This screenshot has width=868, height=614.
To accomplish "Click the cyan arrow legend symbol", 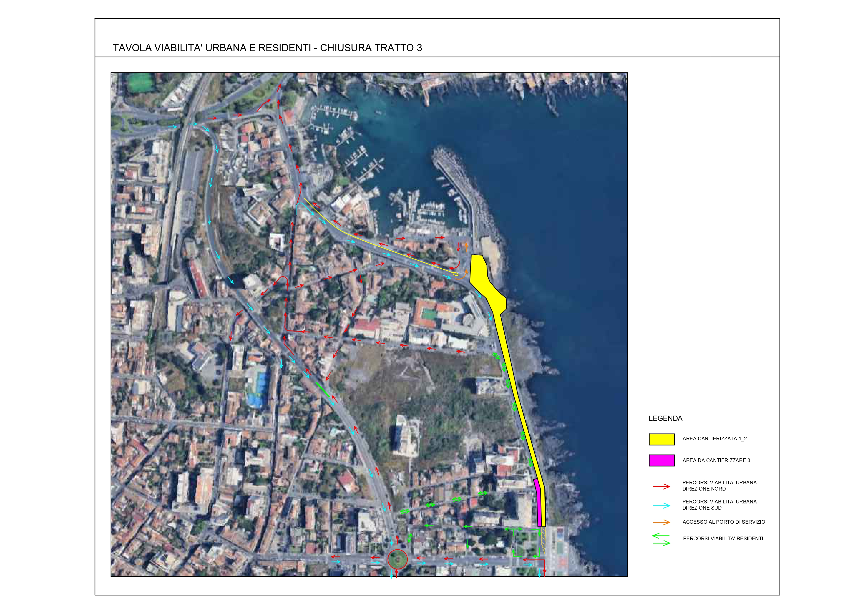I will [661, 505].
